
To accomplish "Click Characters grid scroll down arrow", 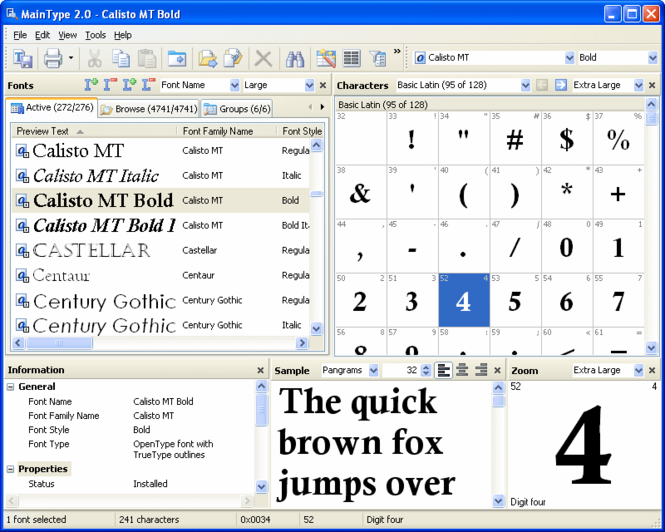I will pos(651,348).
